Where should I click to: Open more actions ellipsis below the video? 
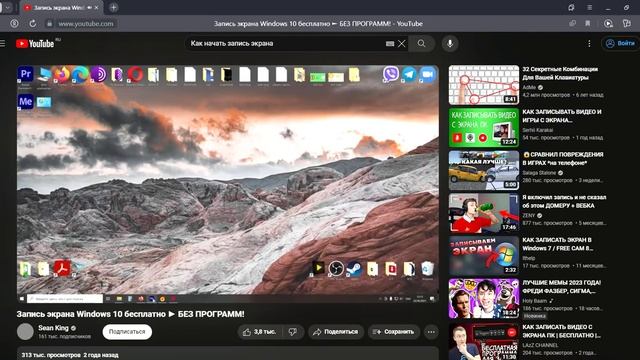click(x=431, y=332)
